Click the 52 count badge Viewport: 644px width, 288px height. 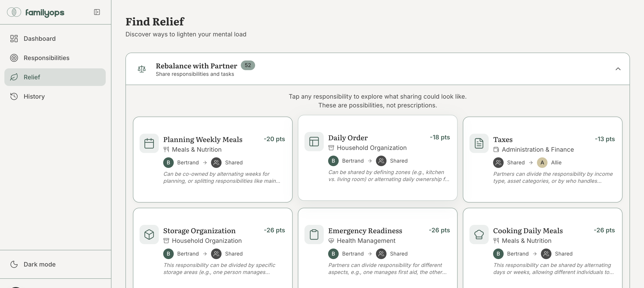tap(247, 66)
